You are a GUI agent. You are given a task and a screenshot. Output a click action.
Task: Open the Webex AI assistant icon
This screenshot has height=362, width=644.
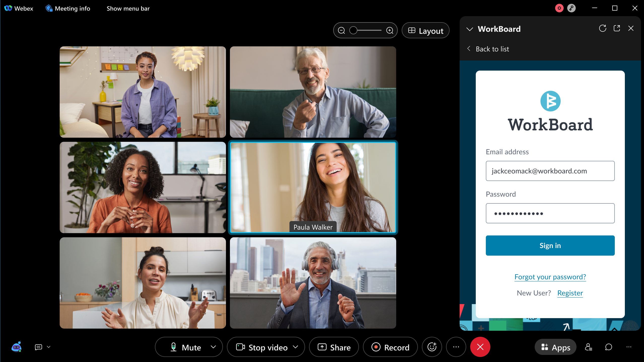(x=17, y=347)
